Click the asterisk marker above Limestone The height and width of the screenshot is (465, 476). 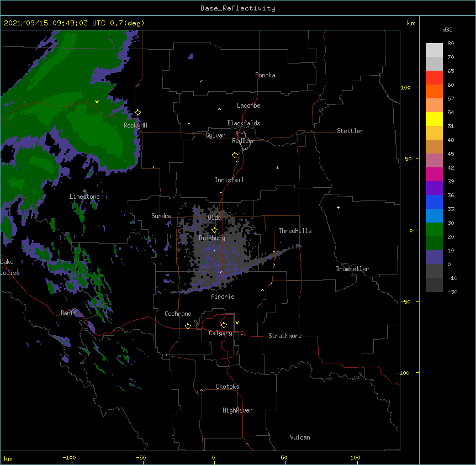(85, 191)
